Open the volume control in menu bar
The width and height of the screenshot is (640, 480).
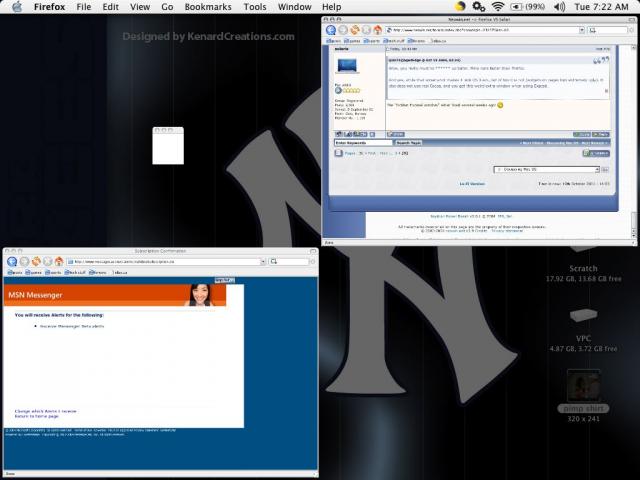coord(560,7)
